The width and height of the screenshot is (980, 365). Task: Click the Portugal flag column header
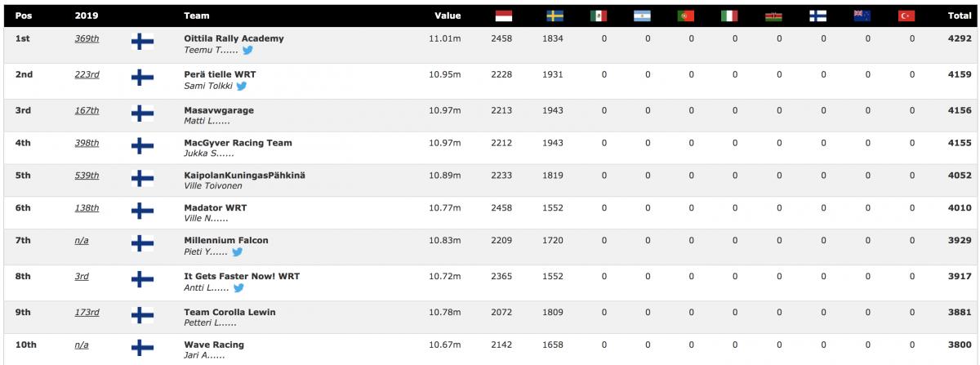click(685, 16)
